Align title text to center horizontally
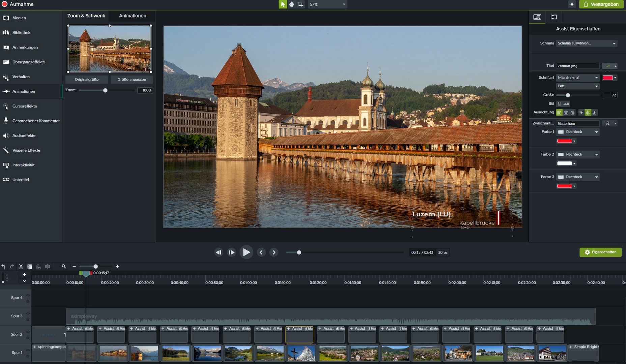Screen dimensions: 626x364 (x=566, y=113)
